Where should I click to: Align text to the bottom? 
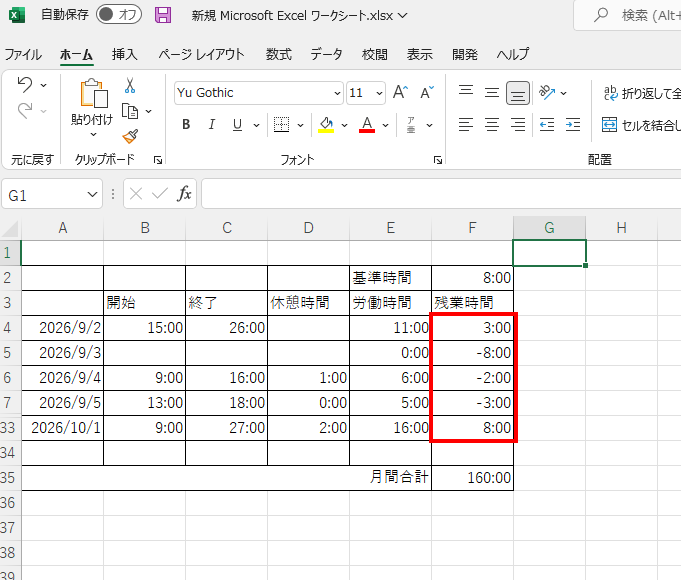tap(518, 93)
